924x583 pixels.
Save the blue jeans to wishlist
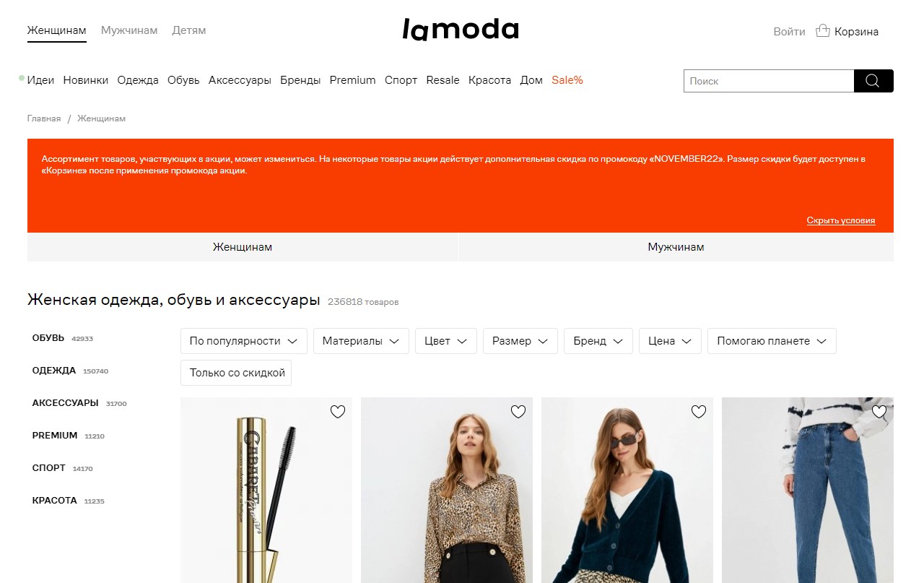(879, 412)
